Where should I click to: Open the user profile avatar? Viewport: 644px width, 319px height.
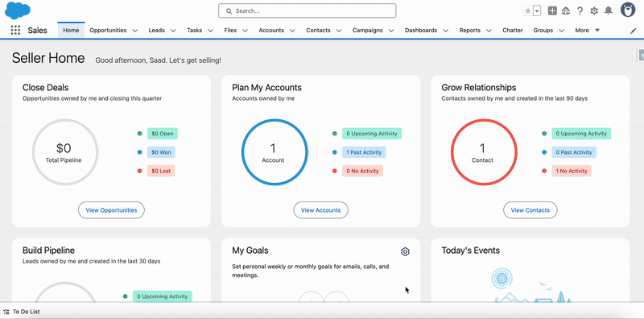pyautogui.click(x=628, y=10)
